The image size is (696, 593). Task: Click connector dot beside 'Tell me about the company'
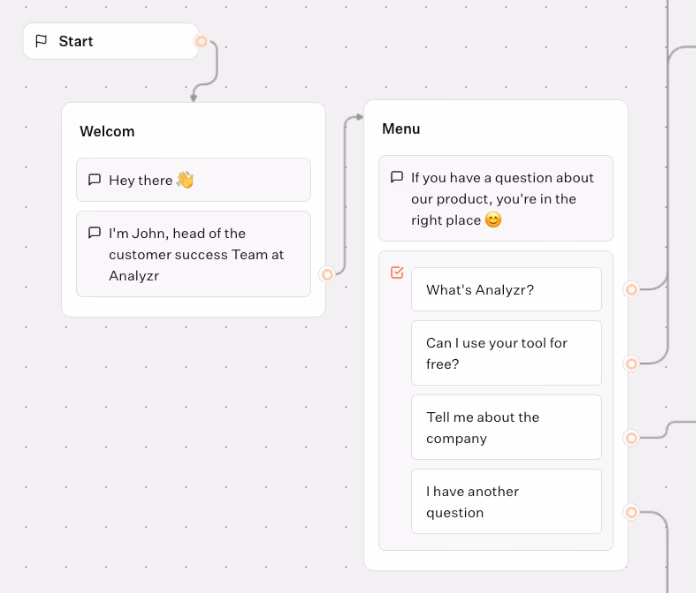pyautogui.click(x=631, y=438)
